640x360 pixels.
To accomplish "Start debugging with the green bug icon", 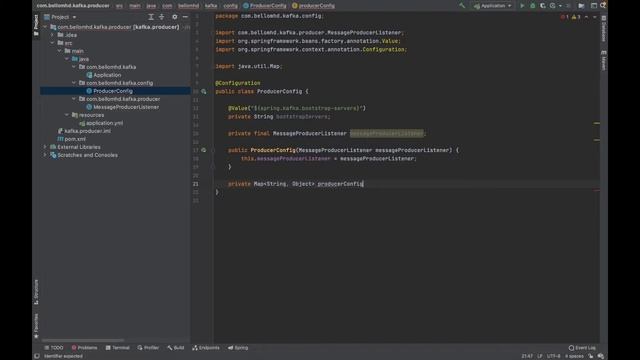I will [x=533, y=6].
